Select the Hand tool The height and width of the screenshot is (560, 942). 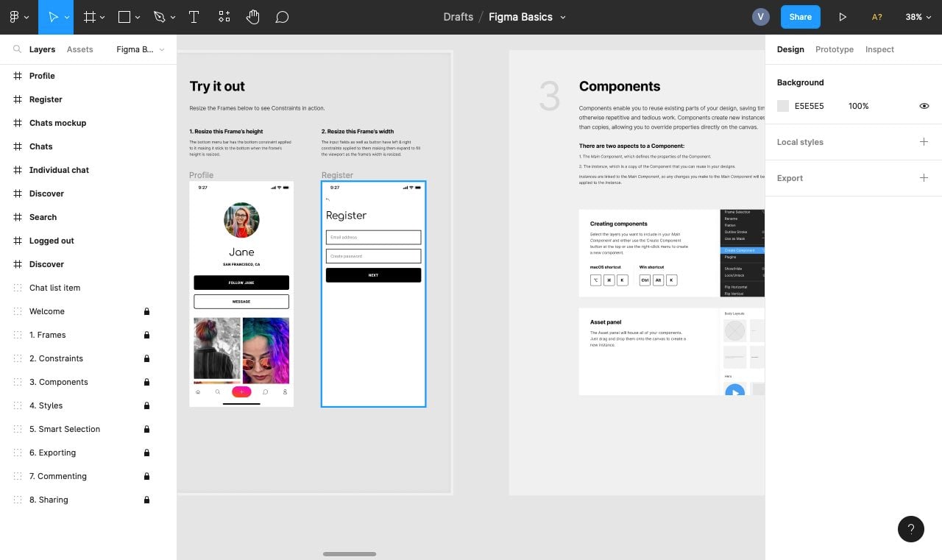click(252, 16)
